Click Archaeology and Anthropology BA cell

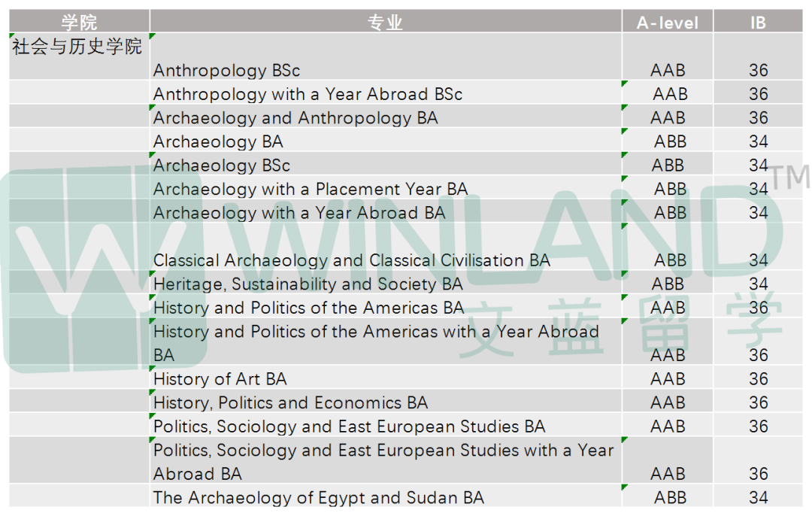(x=385, y=116)
